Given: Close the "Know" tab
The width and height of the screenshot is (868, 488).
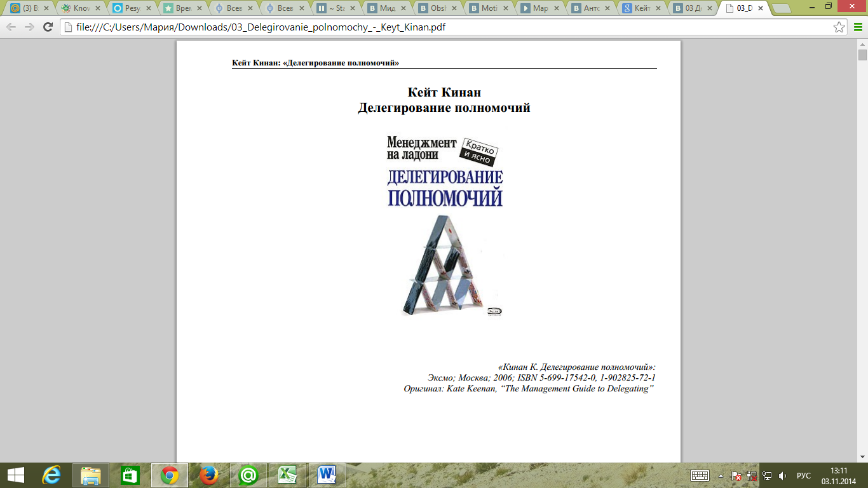Looking at the screenshot, I should tap(97, 8).
